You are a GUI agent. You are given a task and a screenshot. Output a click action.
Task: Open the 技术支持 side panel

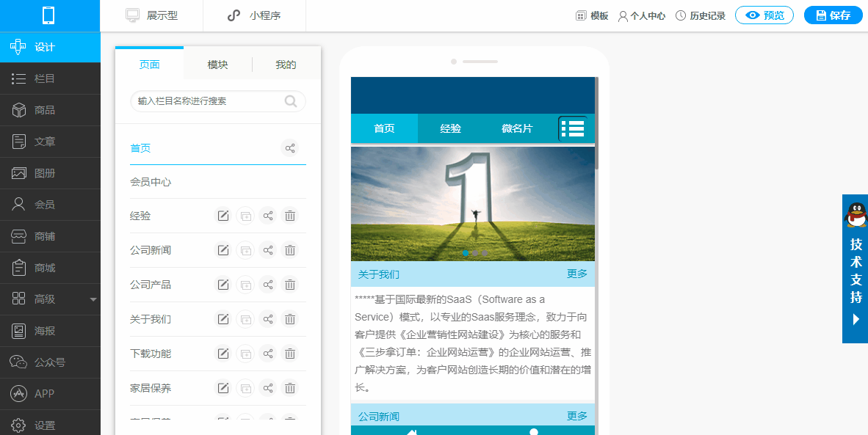point(856,268)
